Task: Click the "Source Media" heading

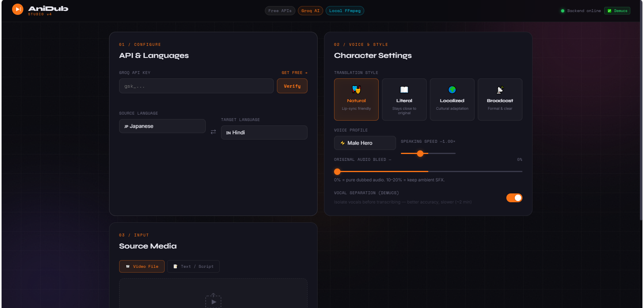Action: click(148, 246)
